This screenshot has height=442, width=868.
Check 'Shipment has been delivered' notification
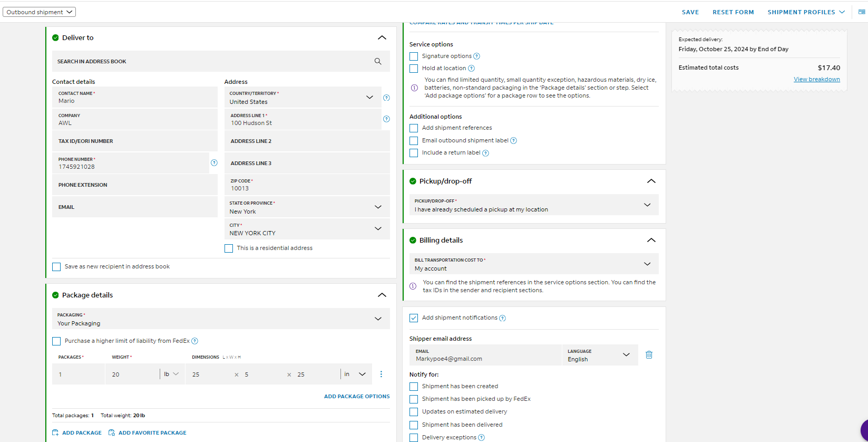[414, 425]
